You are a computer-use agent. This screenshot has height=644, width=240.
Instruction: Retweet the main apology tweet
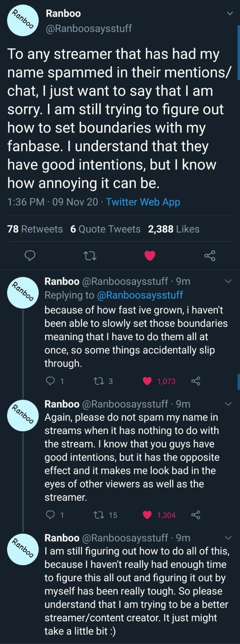[x=90, y=256]
